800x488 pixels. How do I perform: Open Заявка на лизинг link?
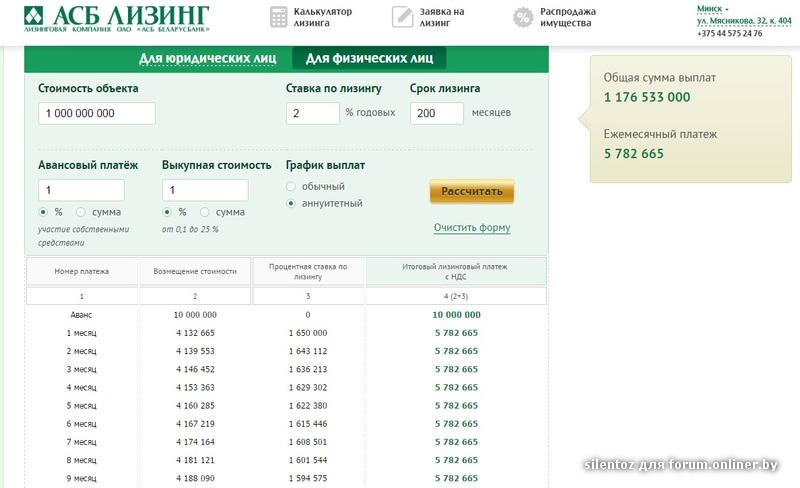[x=441, y=17]
